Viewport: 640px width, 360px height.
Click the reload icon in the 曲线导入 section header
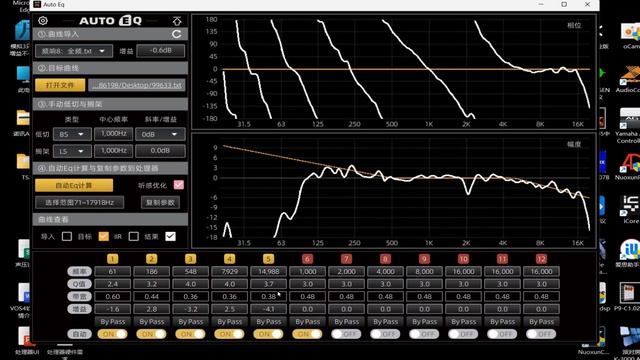176,34
